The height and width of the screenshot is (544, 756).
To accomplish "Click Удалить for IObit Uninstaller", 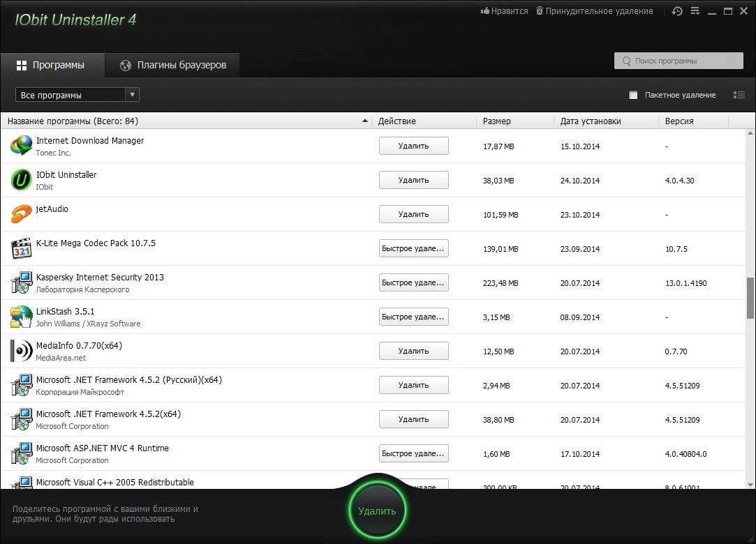I will click(x=414, y=180).
